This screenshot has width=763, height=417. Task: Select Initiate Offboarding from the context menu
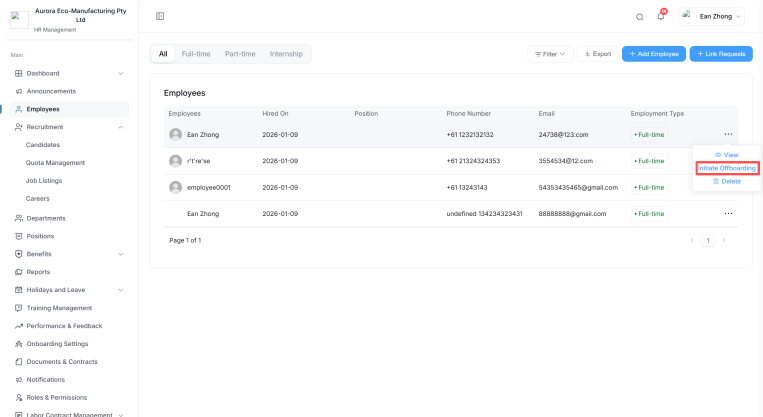tap(727, 168)
